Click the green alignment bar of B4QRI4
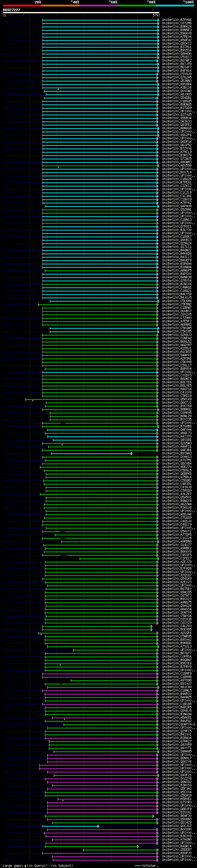Viewport: 197px width, 868px height. pos(92,846)
